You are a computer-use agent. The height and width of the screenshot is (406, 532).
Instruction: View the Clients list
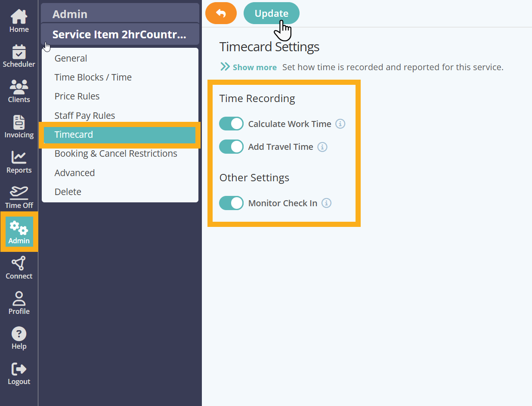click(x=19, y=90)
